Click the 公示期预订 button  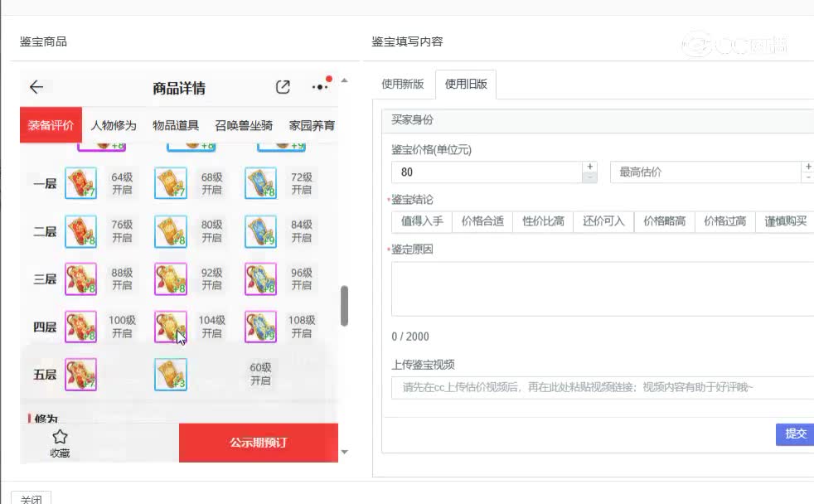(x=258, y=443)
